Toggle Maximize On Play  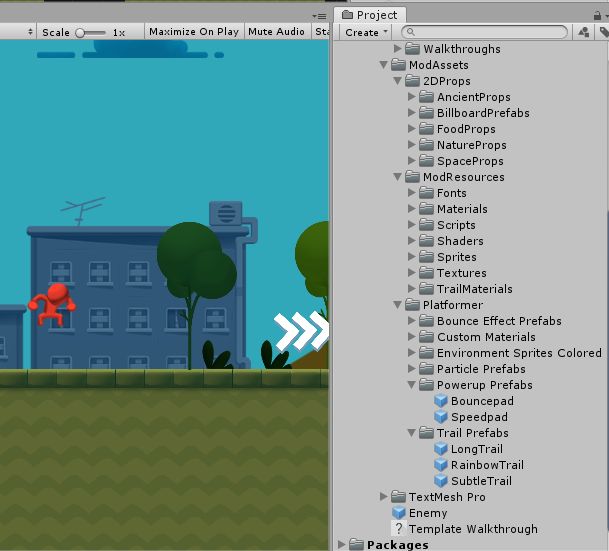pyautogui.click(x=193, y=32)
